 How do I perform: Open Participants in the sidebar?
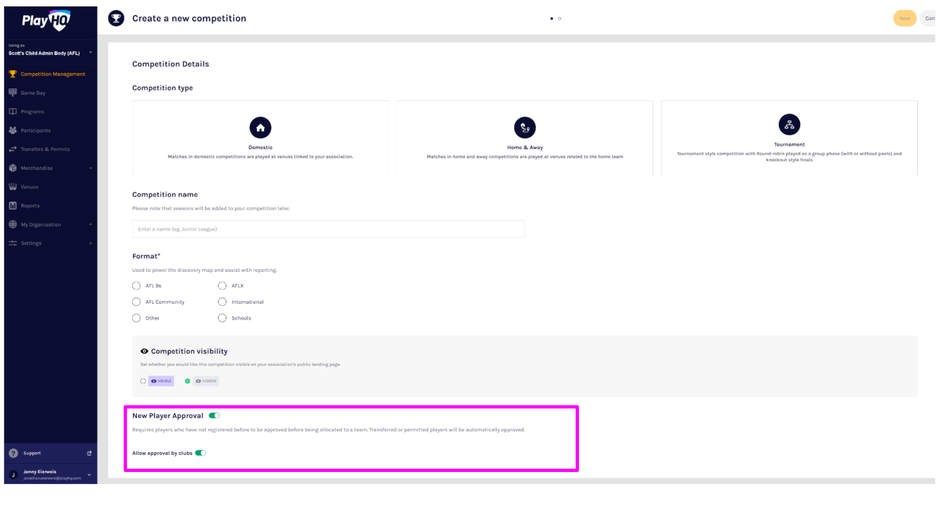(x=35, y=130)
